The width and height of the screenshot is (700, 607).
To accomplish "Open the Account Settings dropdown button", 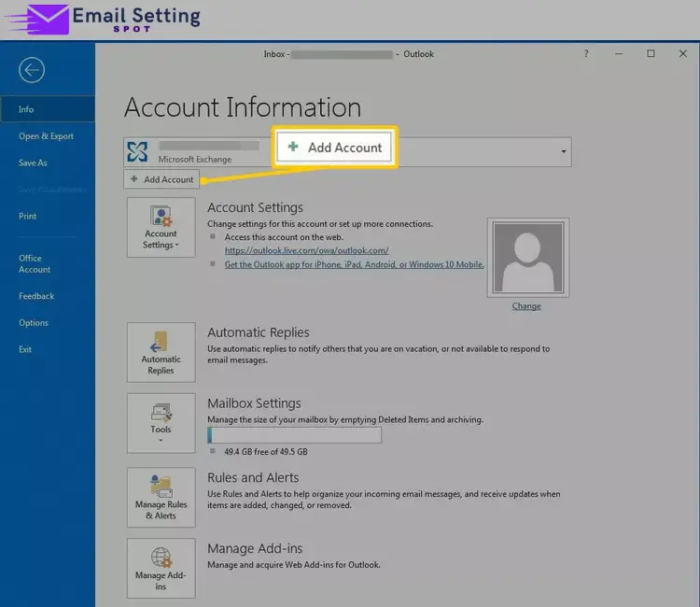I will [x=161, y=227].
